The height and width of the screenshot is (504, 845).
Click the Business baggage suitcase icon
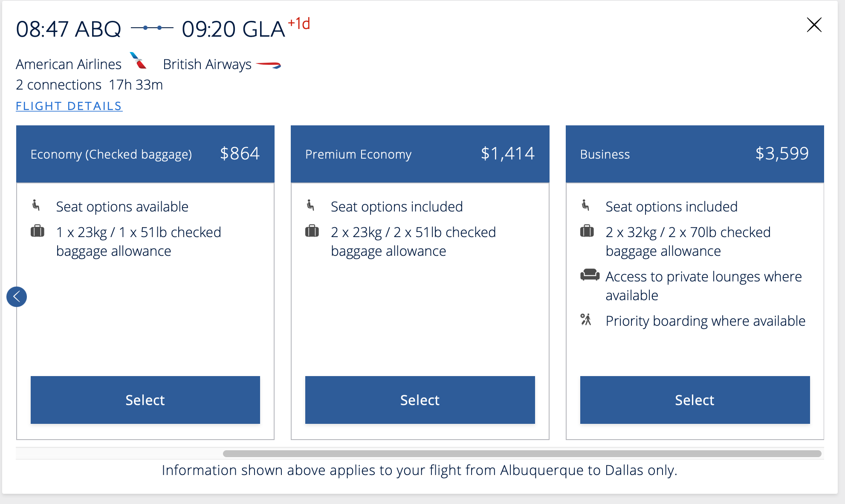587,231
